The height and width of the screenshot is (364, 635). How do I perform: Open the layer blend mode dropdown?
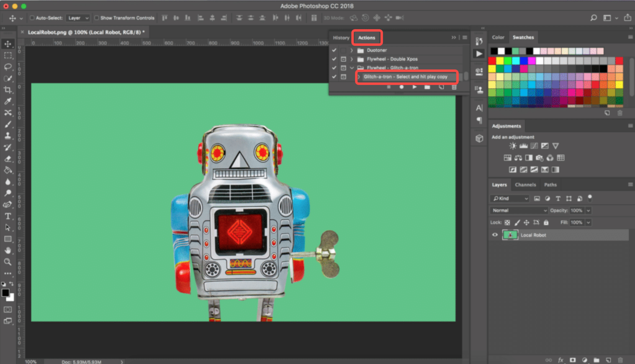click(518, 210)
